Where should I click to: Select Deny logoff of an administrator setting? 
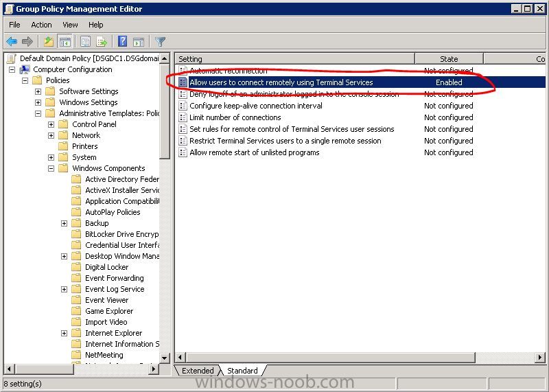(x=362, y=94)
